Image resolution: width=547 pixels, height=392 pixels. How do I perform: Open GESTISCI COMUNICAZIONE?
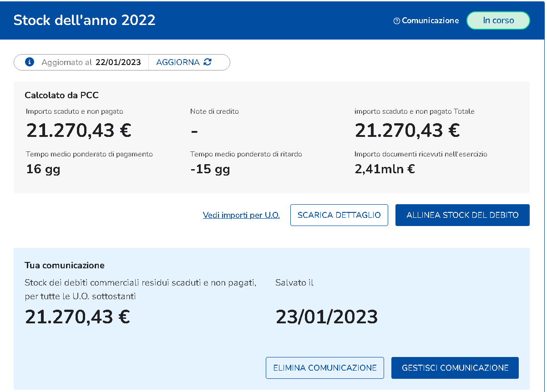[455, 368]
